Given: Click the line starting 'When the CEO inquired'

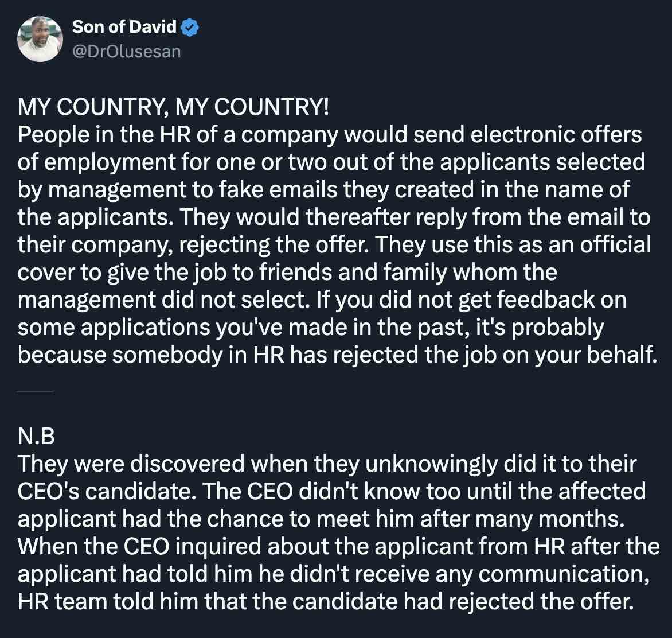Looking at the screenshot, I should coord(338,547).
